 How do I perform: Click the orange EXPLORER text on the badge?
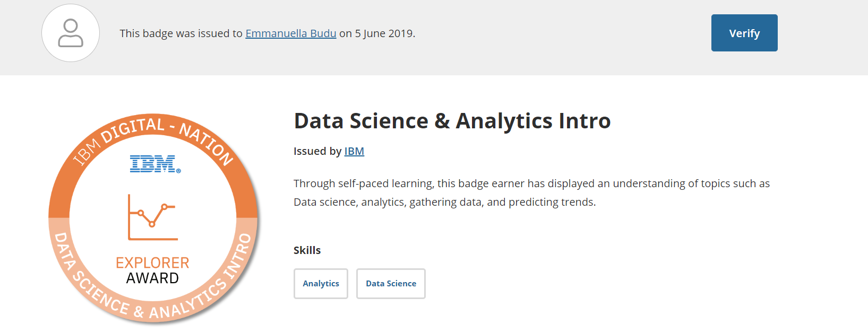(152, 262)
